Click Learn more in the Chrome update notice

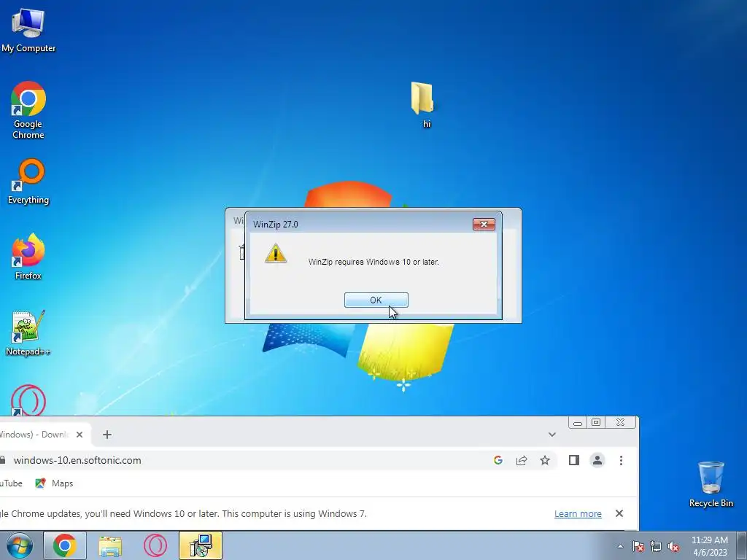click(578, 514)
